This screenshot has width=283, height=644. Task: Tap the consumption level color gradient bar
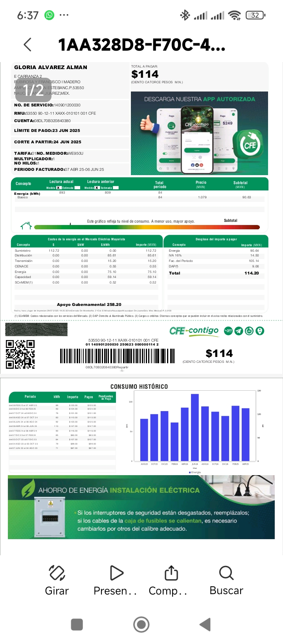(x=147, y=227)
